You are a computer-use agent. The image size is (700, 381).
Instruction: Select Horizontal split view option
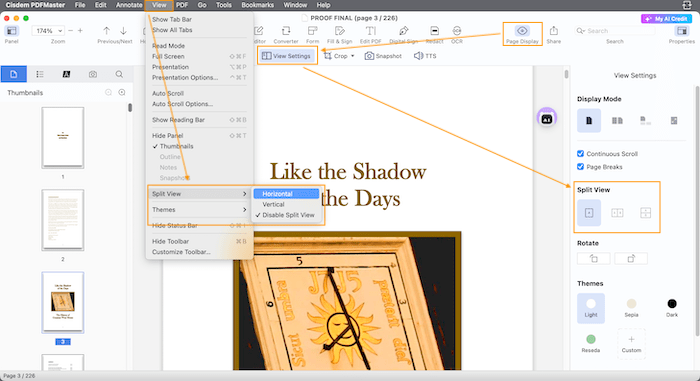tap(287, 194)
